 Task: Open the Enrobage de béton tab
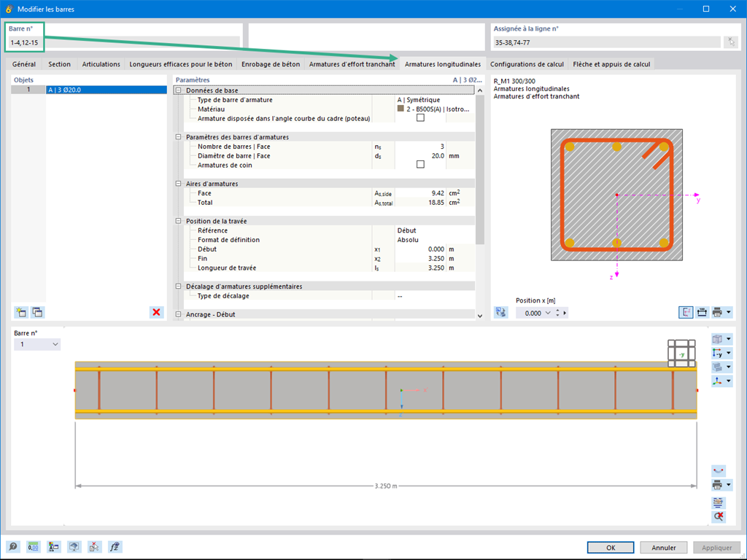coord(271,64)
